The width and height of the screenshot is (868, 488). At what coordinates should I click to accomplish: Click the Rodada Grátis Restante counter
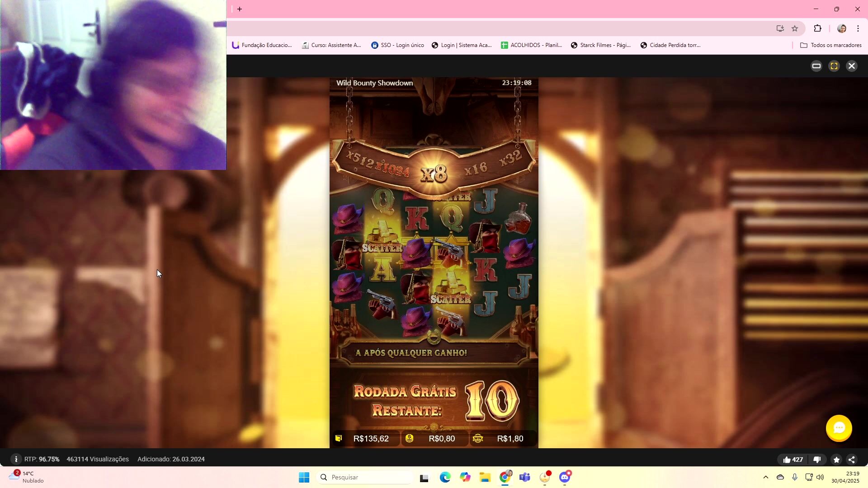pyautogui.click(x=436, y=401)
